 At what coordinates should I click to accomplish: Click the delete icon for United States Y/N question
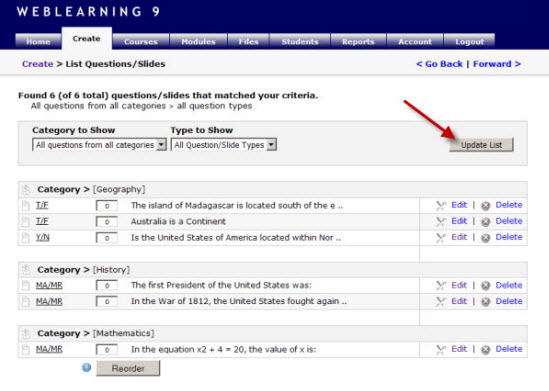[x=485, y=238]
